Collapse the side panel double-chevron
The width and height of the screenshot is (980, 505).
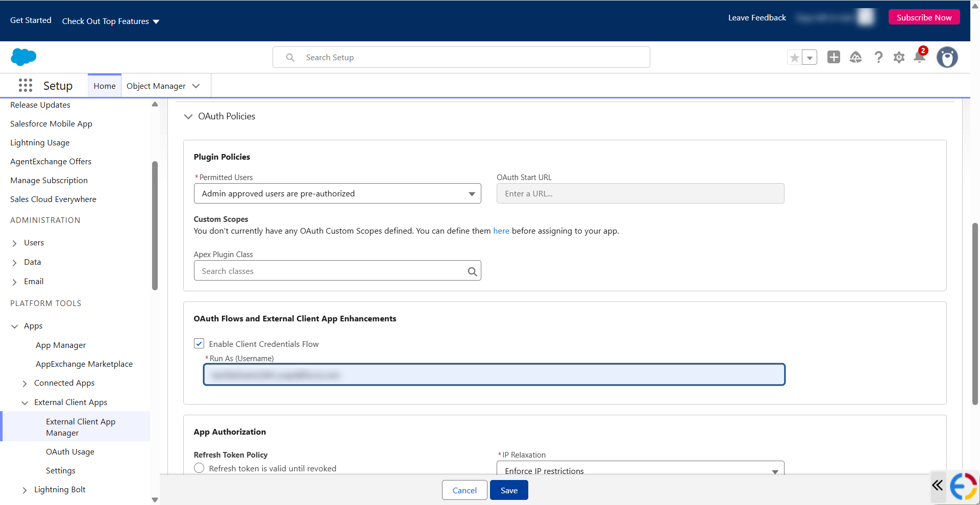tap(937, 485)
